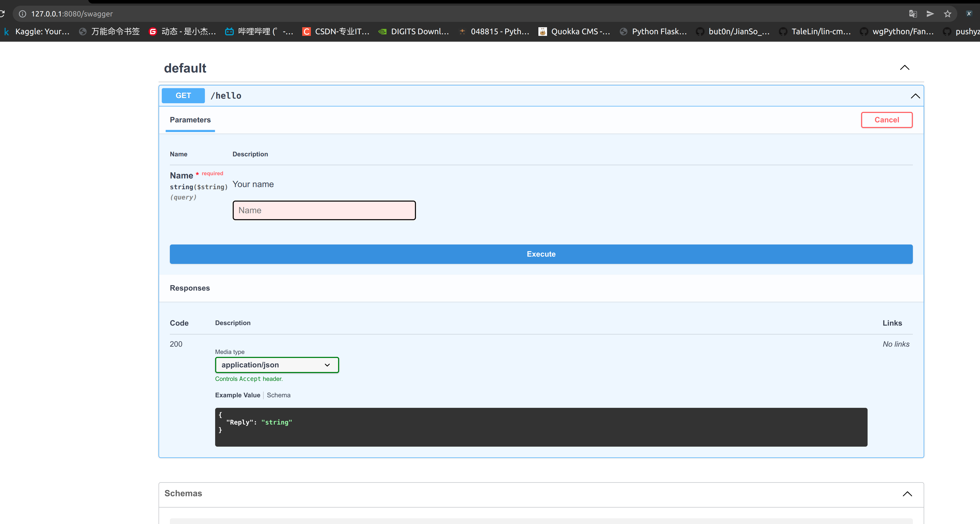Open the 动态 - 是小杰 bookmark
980x524 pixels.
pyautogui.click(x=183, y=32)
